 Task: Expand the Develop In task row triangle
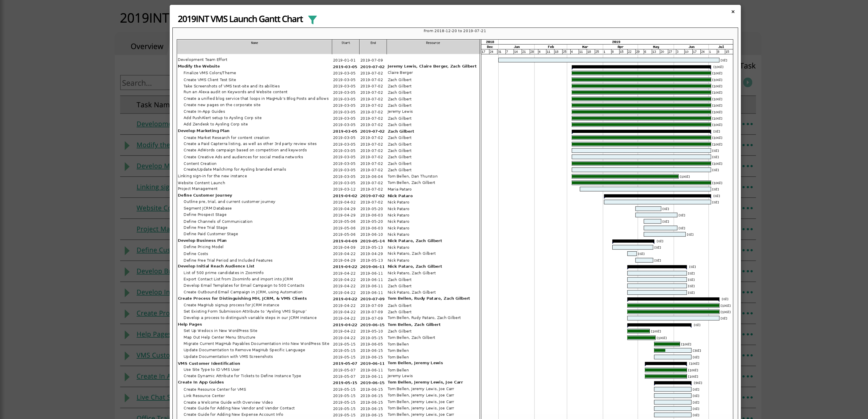click(127, 293)
